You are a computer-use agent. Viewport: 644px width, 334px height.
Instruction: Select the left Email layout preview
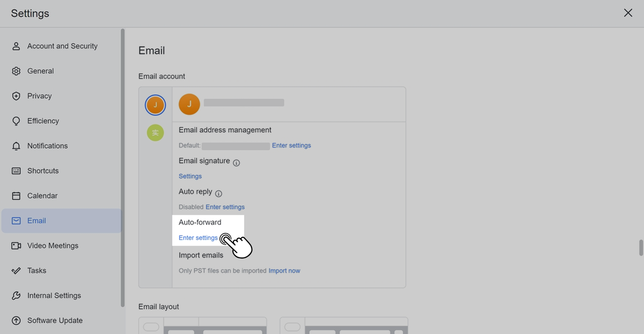(x=202, y=327)
